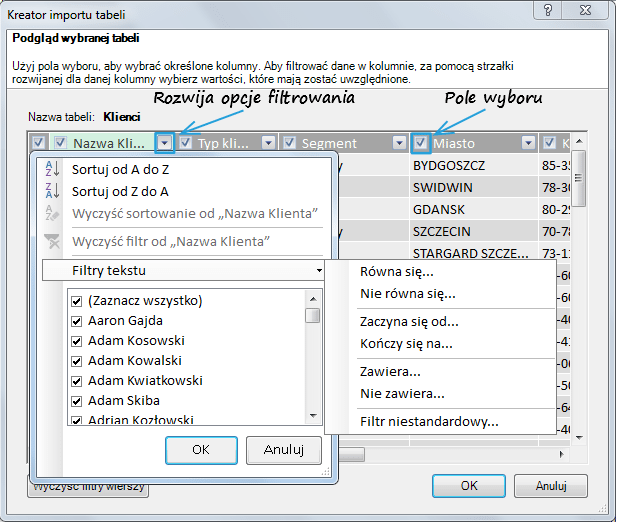Click the clear filter funnel icon
This screenshot has height=523, width=617.
coord(54,241)
